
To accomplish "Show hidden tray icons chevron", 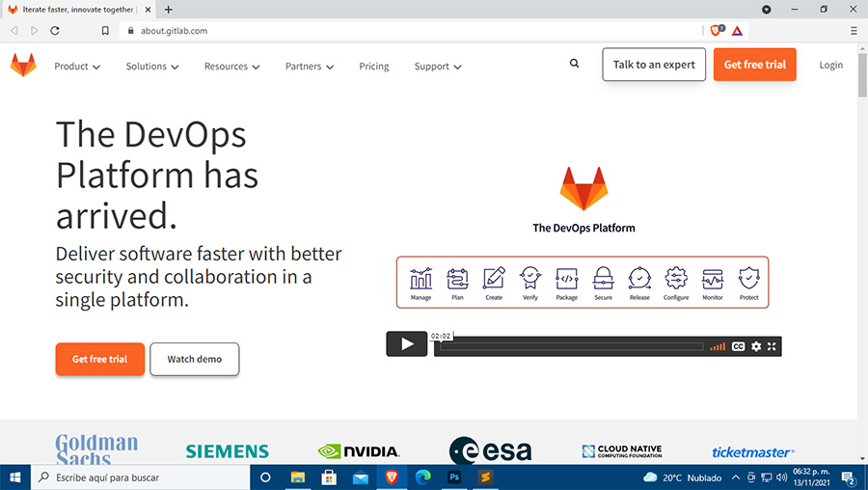I will (735, 477).
